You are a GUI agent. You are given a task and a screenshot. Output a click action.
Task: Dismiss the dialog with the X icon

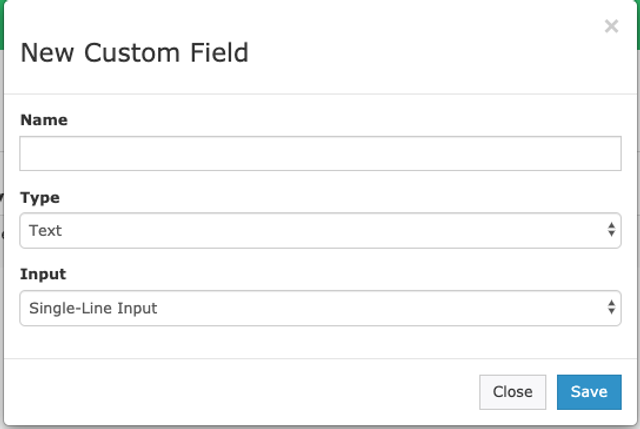pos(611,26)
